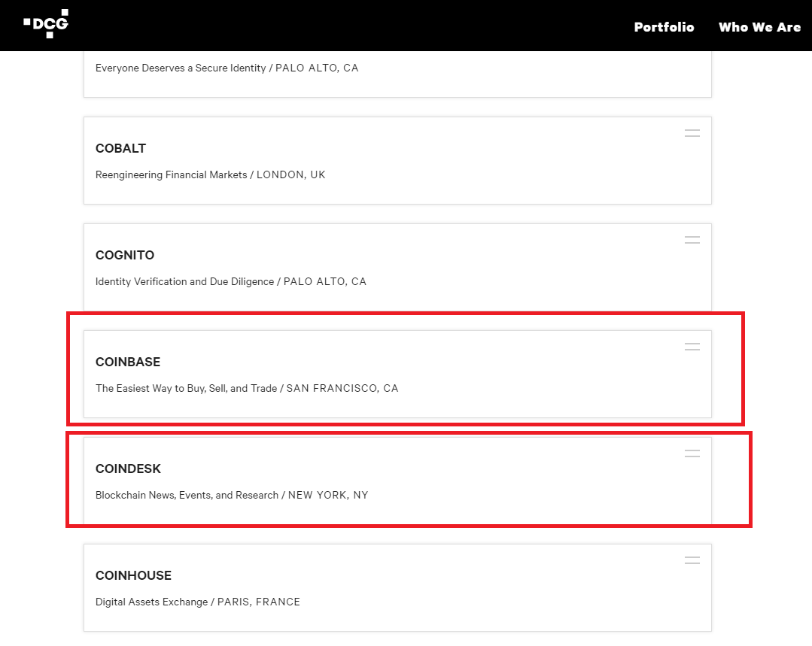Open the Portfolio menu item

(664, 27)
